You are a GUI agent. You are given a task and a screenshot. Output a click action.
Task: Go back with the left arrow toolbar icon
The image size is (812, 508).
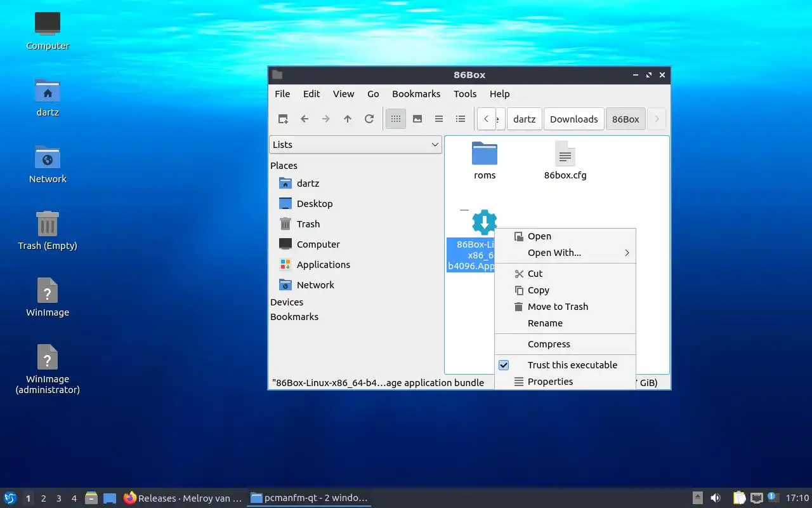[x=304, y=119]
